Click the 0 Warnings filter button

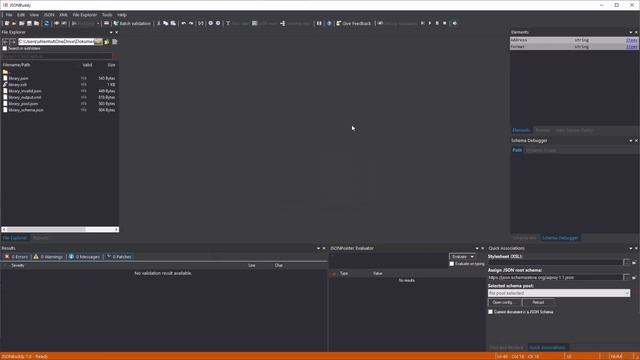click(x=48, y=257)
